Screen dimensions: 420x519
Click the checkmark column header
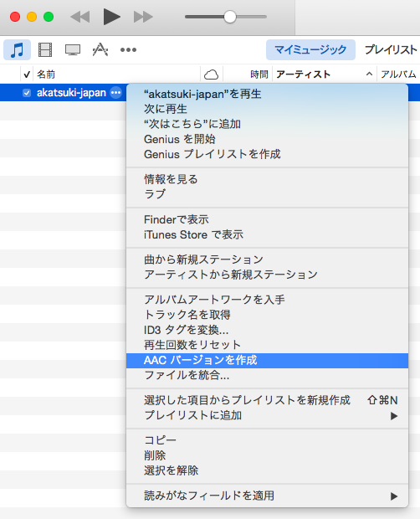click(x=27, y=75)
